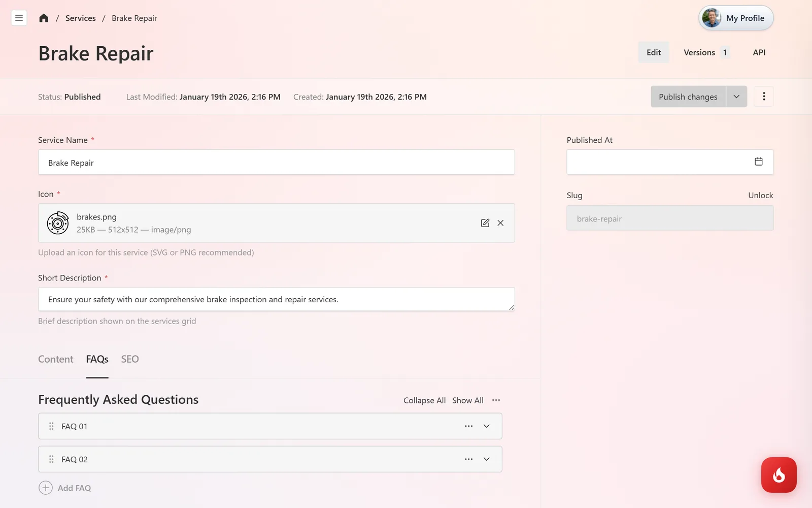This screenshot has width=812, height=508.
Task: Click the Brake Repair breadcrumb text
Action: 134,18
